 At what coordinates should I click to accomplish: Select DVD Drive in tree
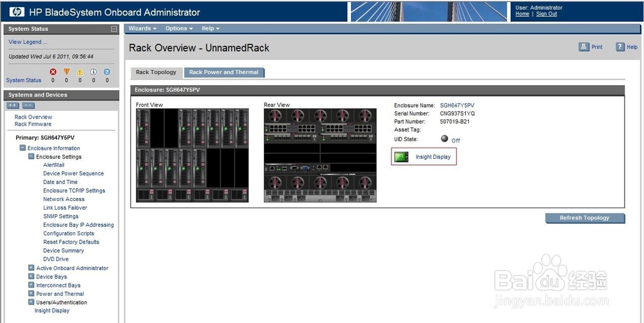[x=56, y=259]
